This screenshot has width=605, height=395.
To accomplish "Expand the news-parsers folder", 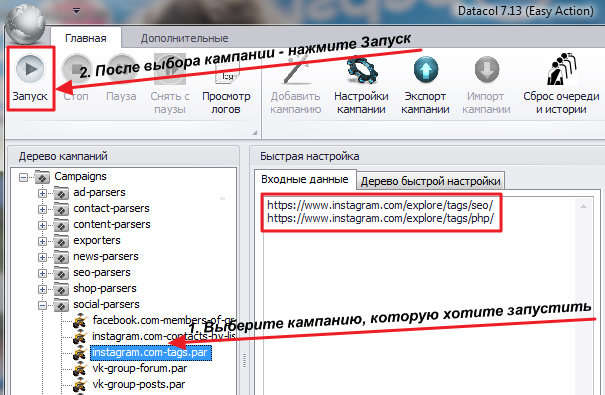I will click(42, 257).
